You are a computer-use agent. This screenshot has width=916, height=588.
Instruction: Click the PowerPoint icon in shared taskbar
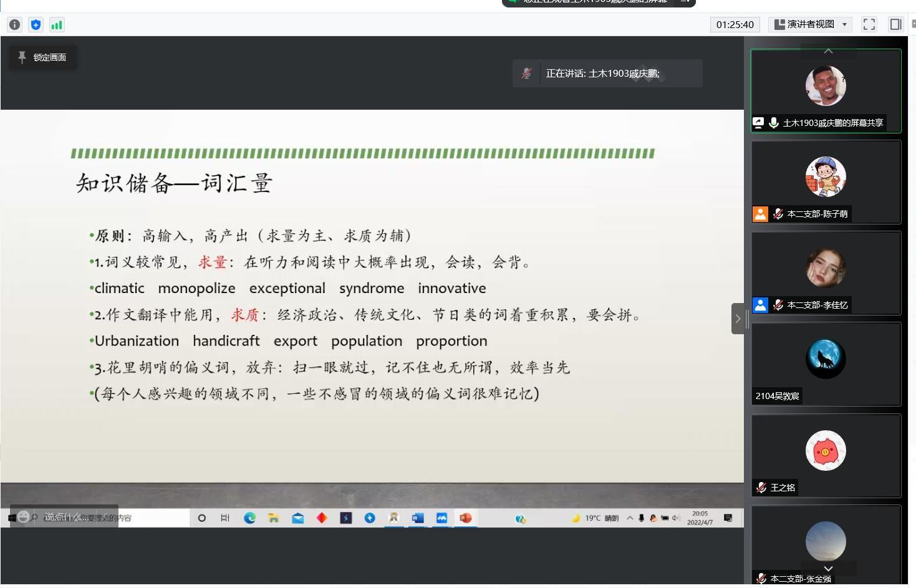pyautogui.click(x=465, y=518)
